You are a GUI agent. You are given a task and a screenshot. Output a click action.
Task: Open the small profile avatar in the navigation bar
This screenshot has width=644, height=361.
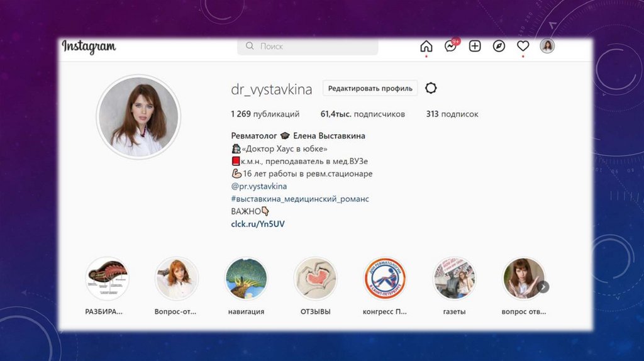[x=547, y=46]
